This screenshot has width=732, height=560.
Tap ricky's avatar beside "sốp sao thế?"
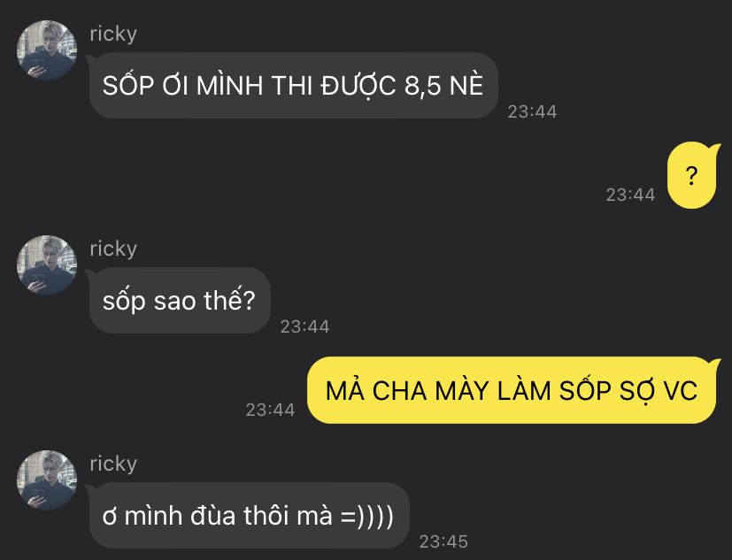47,265
